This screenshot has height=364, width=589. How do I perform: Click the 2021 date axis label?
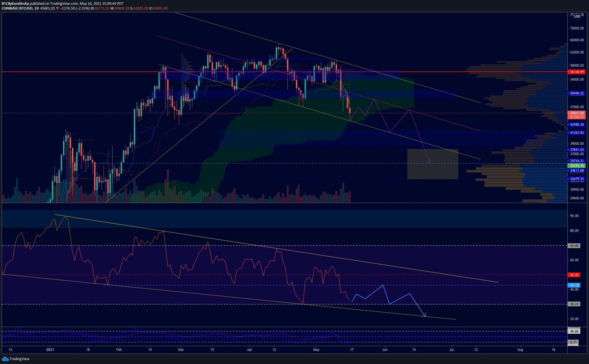(50, 350)
